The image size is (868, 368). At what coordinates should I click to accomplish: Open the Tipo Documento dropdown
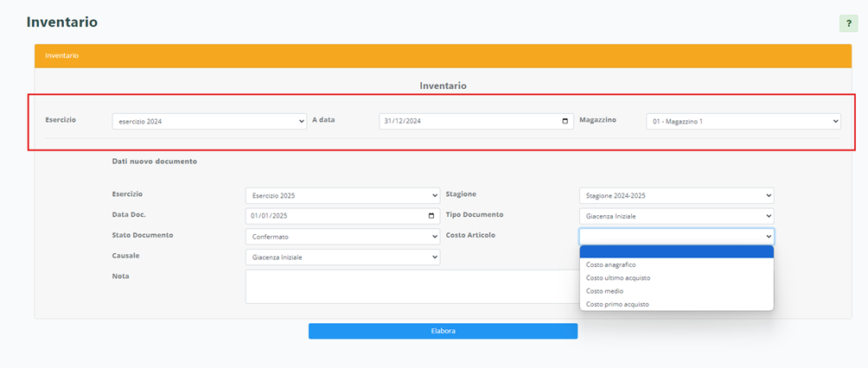point(676,216)
